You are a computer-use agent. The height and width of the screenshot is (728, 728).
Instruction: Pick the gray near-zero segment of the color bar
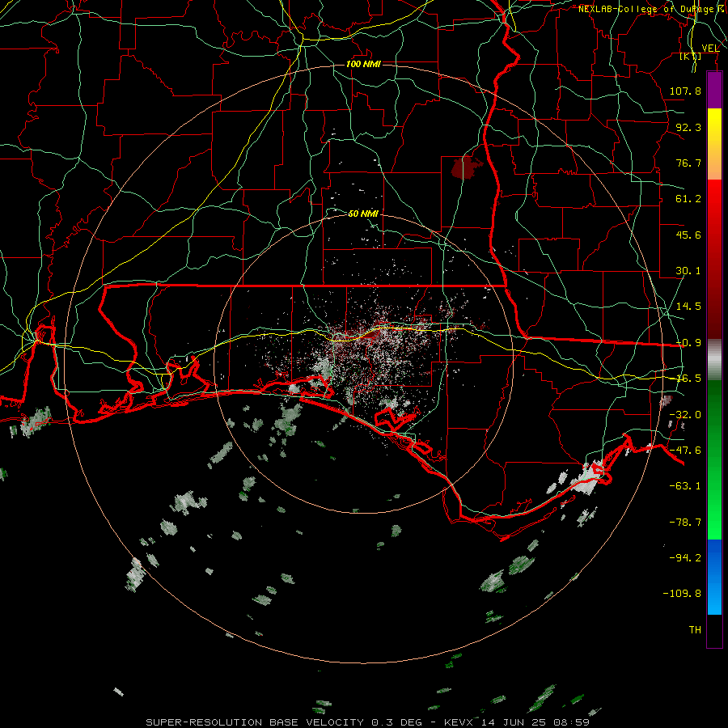coord(714,360)
